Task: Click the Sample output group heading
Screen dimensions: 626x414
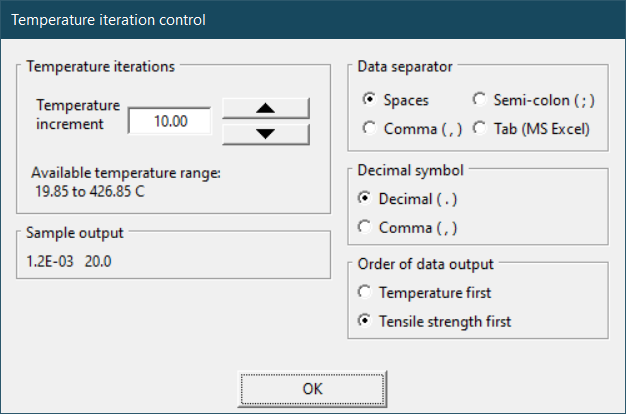Action: click(x=75, y=233)
